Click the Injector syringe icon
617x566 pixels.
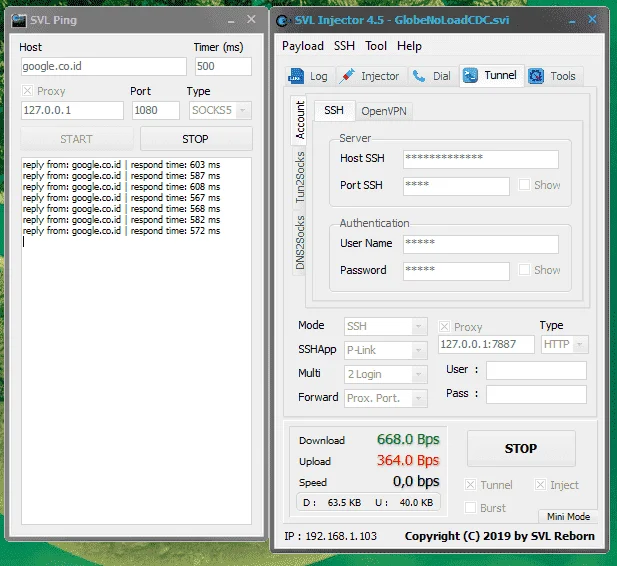[347, 76]
